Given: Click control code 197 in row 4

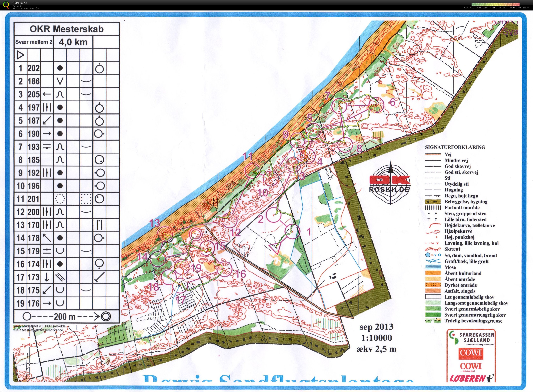Looking at the screenshot, I should tap(33, 107).
